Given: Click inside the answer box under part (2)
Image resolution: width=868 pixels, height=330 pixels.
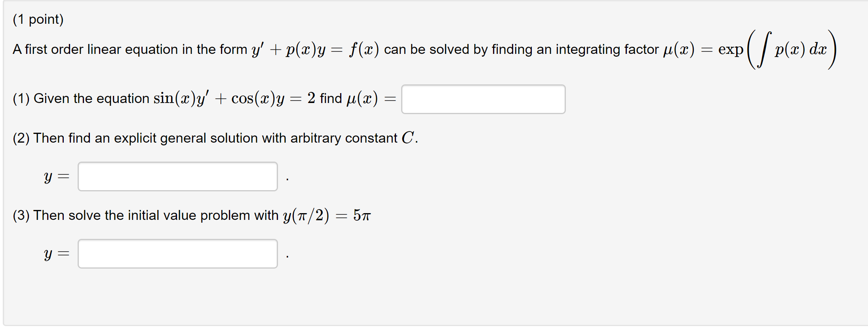Looking at the screenshot, I should coord(177,176).
